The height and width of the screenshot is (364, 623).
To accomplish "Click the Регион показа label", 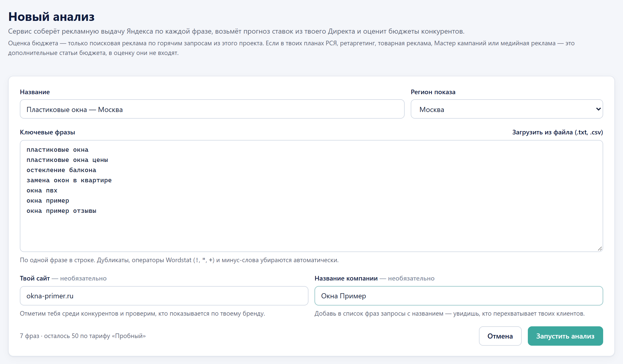I will pyautogui.click(x=433, y=92).
